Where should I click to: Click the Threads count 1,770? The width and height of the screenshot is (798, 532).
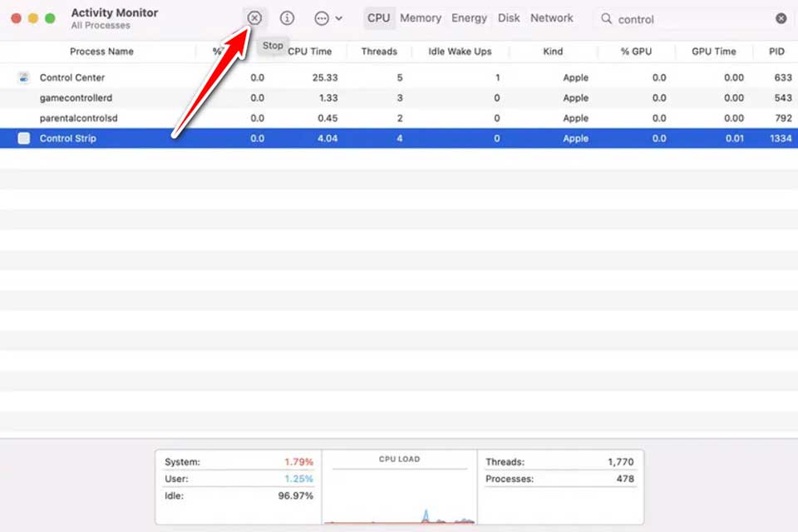pyautogui.click(x=621, y=462)
